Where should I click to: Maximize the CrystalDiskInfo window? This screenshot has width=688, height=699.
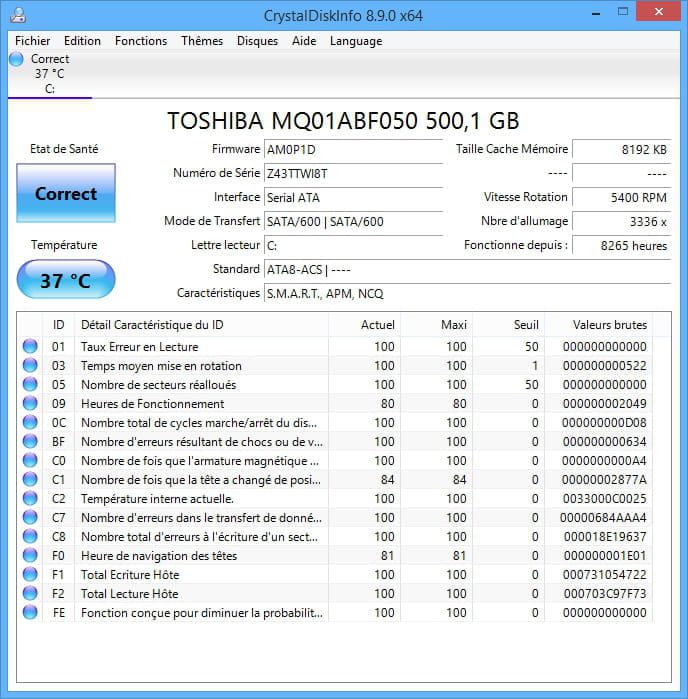[623, 12]
